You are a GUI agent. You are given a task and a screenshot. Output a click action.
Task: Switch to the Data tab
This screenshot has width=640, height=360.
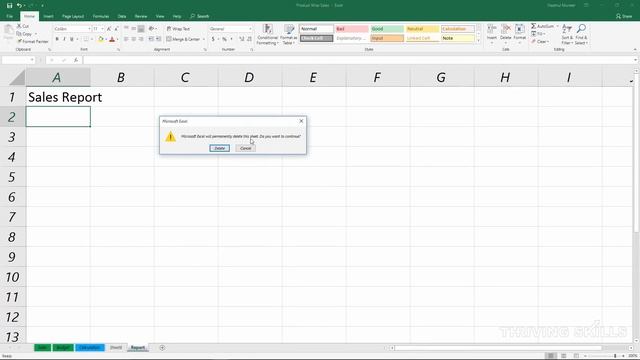tap(122, 16)
